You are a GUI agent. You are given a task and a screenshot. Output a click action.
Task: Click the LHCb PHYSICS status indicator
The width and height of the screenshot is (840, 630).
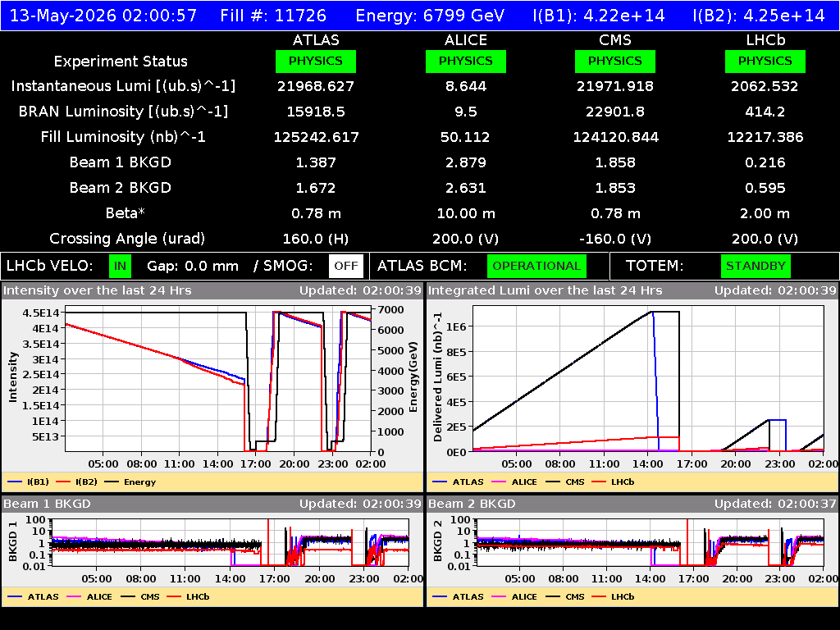(765, 61)
